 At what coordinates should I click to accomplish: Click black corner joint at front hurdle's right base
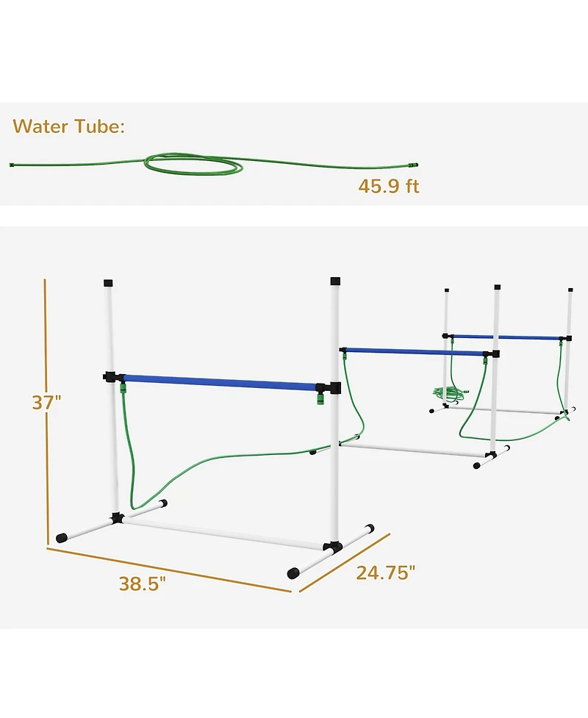click(x=332, y=547)
